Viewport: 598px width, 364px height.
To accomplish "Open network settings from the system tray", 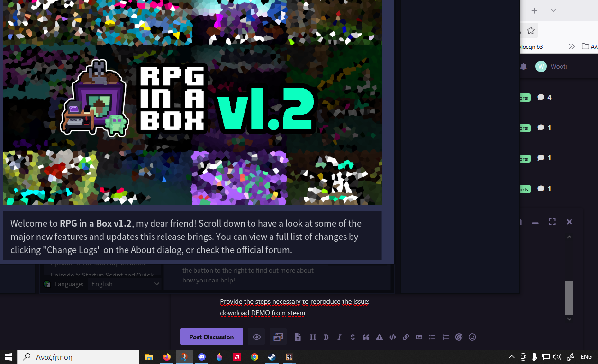I will pyautogui.click(x=546, y=357).
